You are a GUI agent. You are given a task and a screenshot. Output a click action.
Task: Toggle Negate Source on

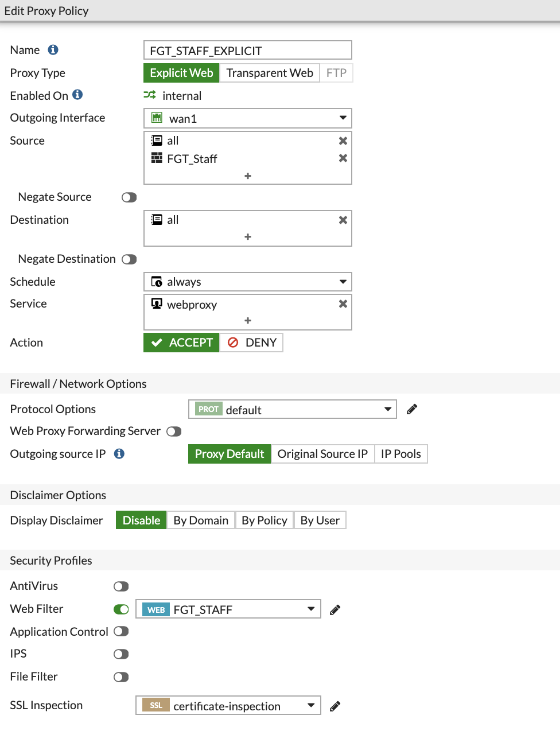coord(129,197)
